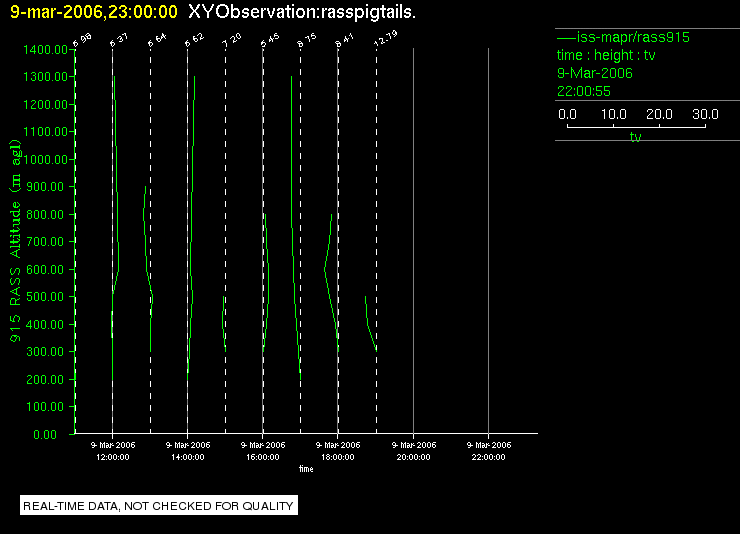Viewport: 740px width, 534px height.
Task: Click the 0.00 altitude axis label
Action: click(45, 434)
